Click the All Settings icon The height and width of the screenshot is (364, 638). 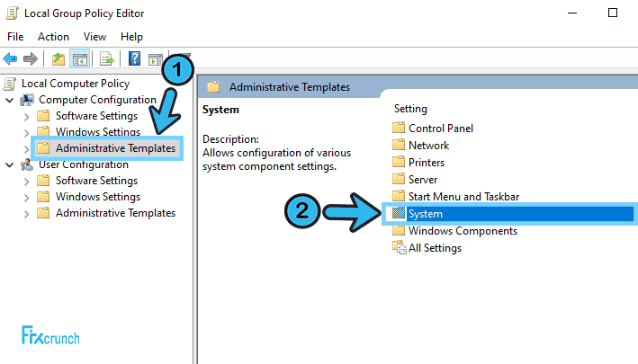coord(400,247)
